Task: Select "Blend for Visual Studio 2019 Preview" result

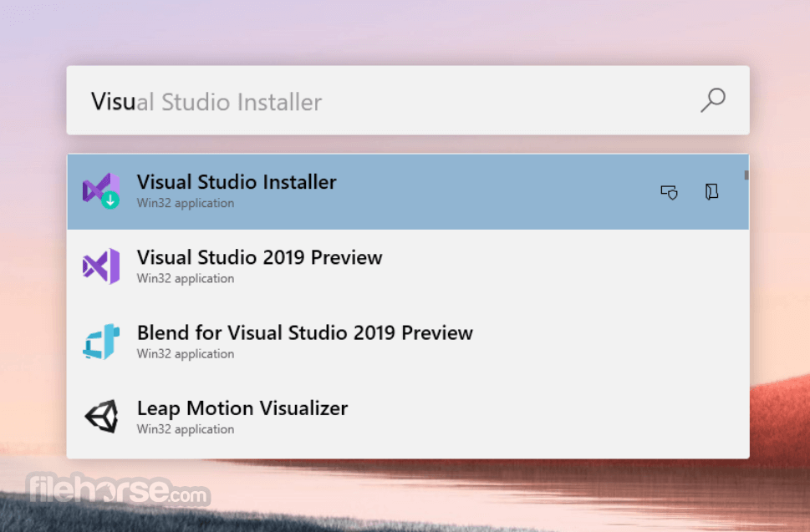Action: [408, 342]
